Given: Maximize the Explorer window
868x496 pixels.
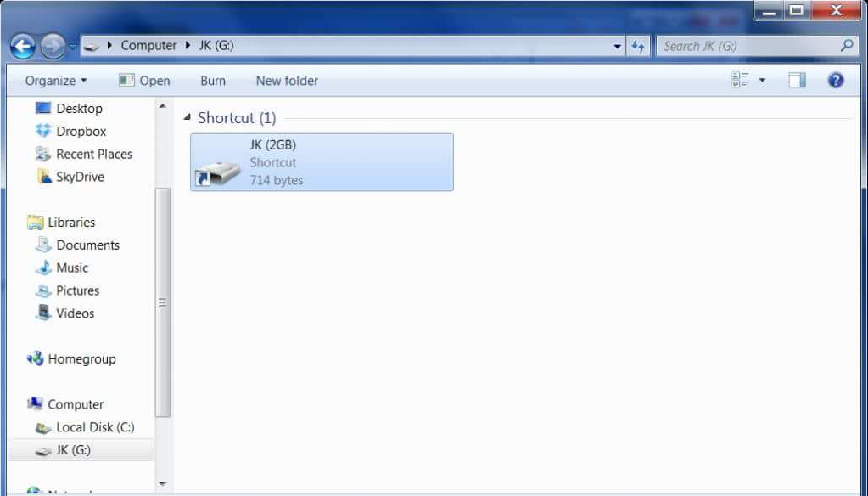Looking at the screenshot, I should (796, 11).
